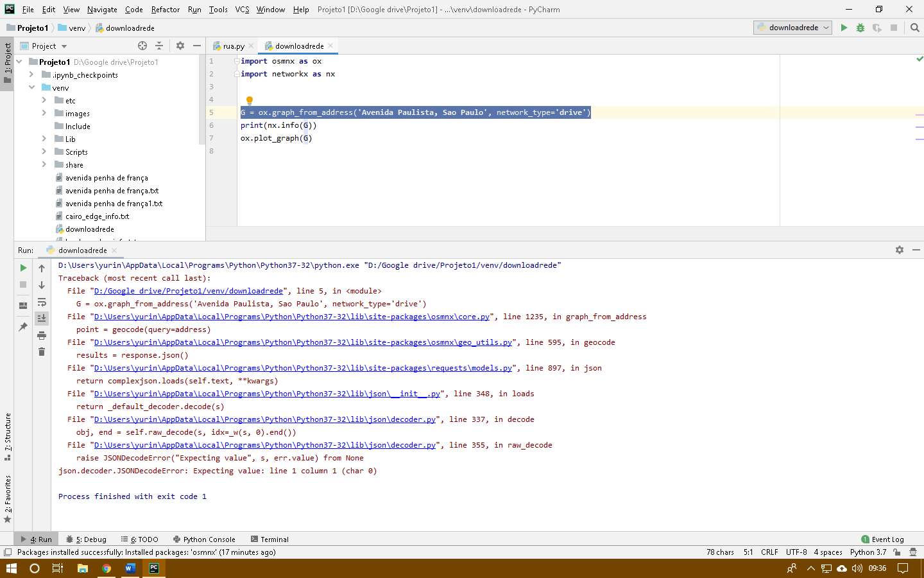Run the downloadrede configuration from the top toolbar

[x=844, y=28]
